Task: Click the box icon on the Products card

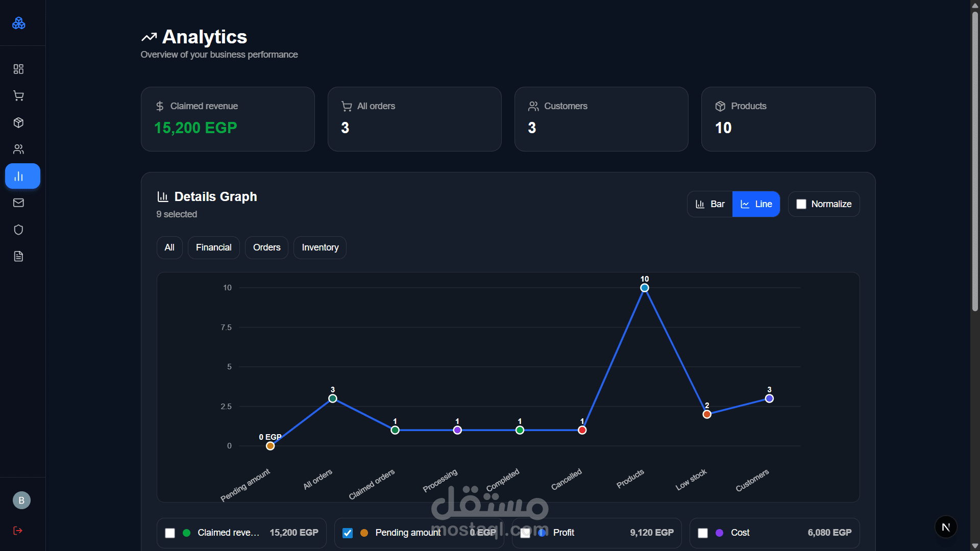Action: (x=720, y=106)
